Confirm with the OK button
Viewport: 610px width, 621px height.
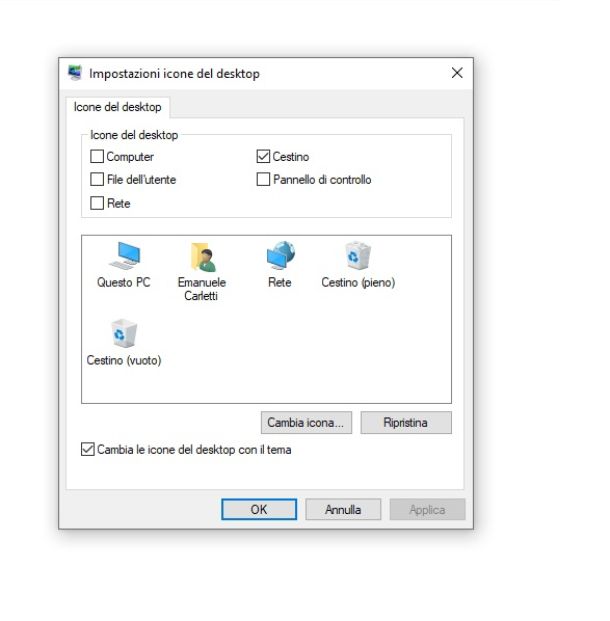tap(259, 509)
